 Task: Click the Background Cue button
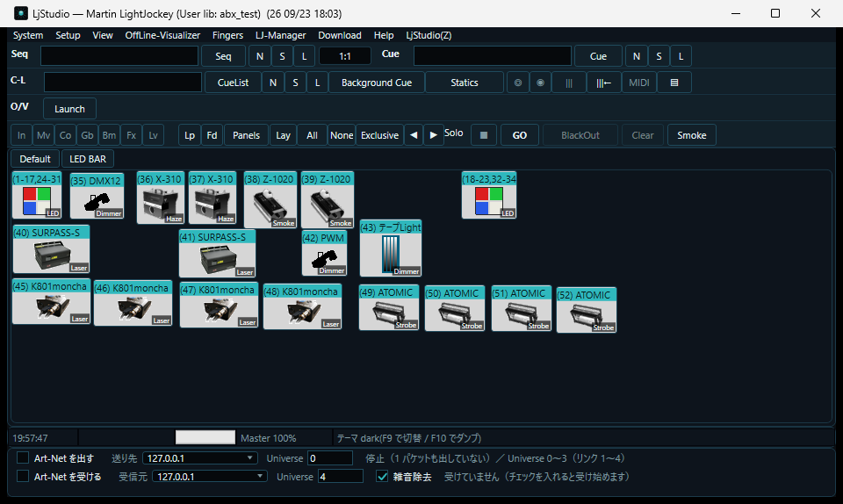[x=377, y=83]
